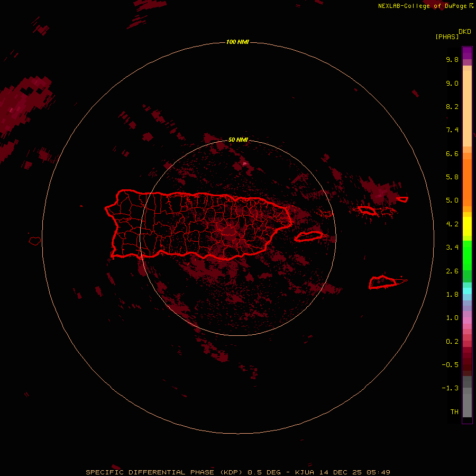Pick the purple band atop color bar

(467, 53)
